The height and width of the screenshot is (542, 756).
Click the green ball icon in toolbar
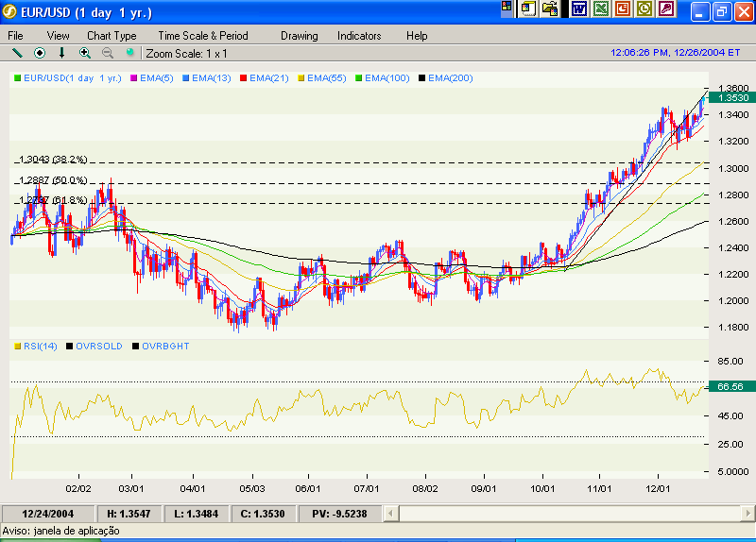tap(129, 53)
